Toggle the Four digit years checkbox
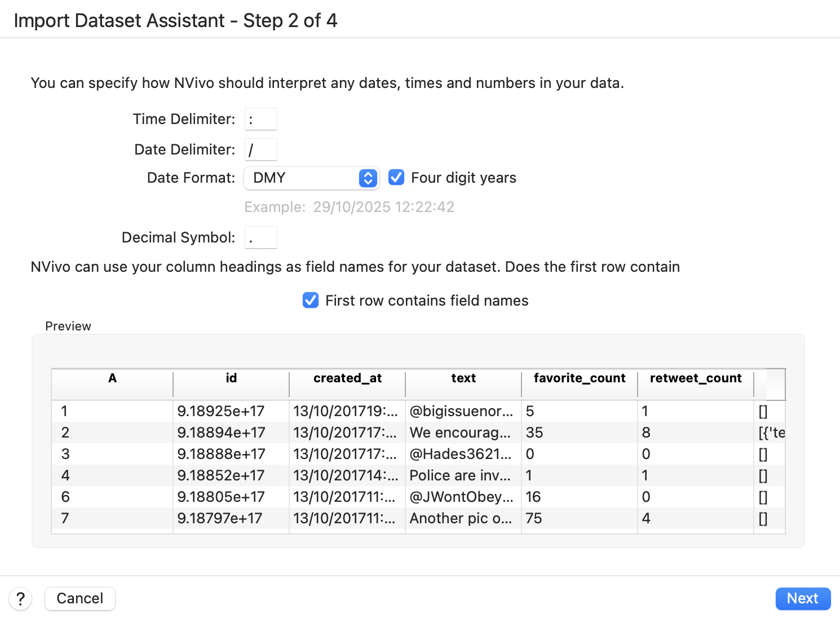The image size is (840, 618). point(396,178)
